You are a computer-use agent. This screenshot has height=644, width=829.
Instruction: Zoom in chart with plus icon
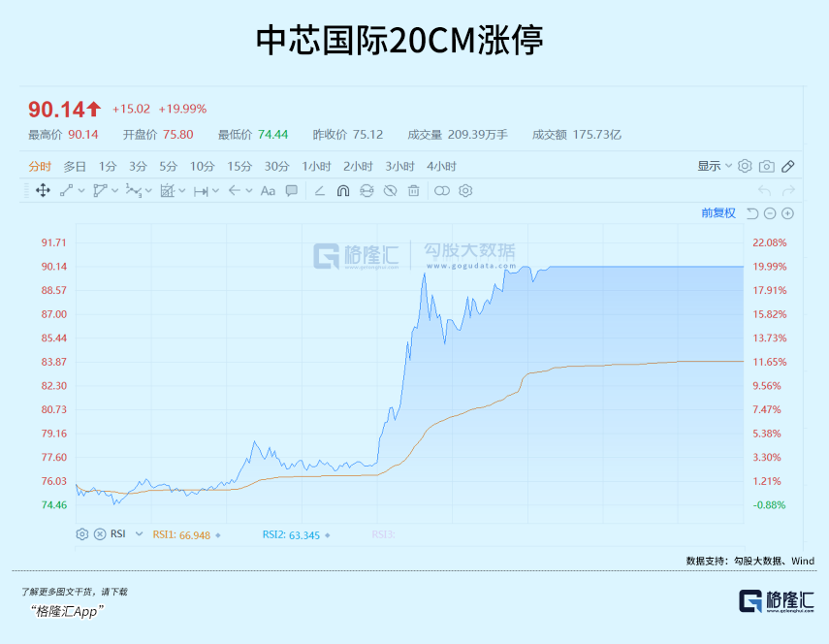pyautogui.click(x=787, y=213)
